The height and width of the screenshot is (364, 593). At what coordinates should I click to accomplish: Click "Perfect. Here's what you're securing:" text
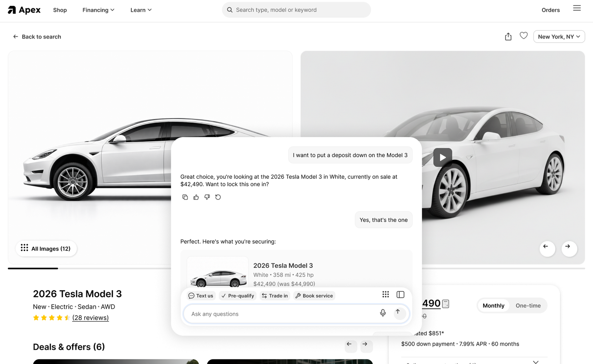(x=228, y=241)
